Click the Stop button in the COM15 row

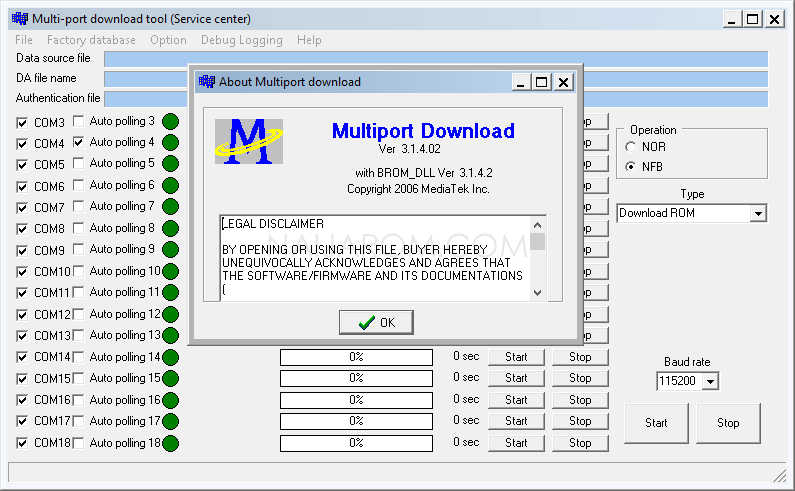click(580, 378)
